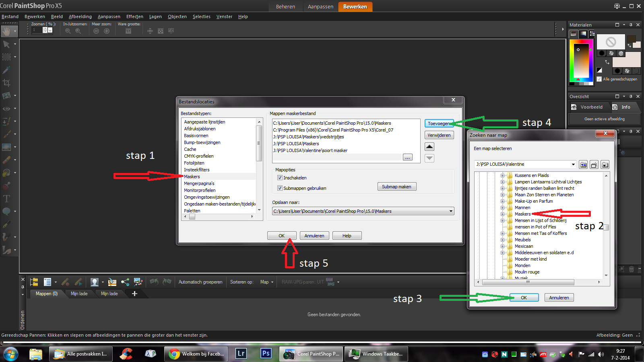Open Lightroom from the taskbar
This screenshot has height=362, width=644.
241,354
